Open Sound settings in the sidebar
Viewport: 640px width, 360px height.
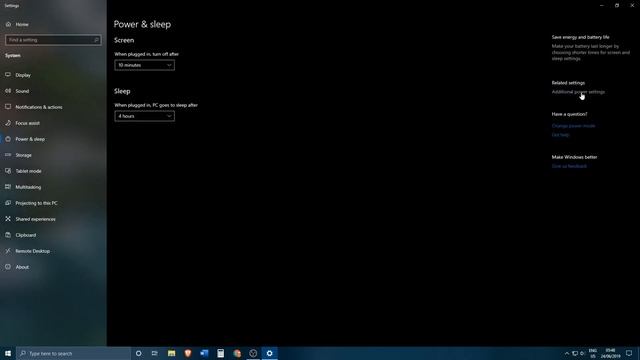click(22, 91)
